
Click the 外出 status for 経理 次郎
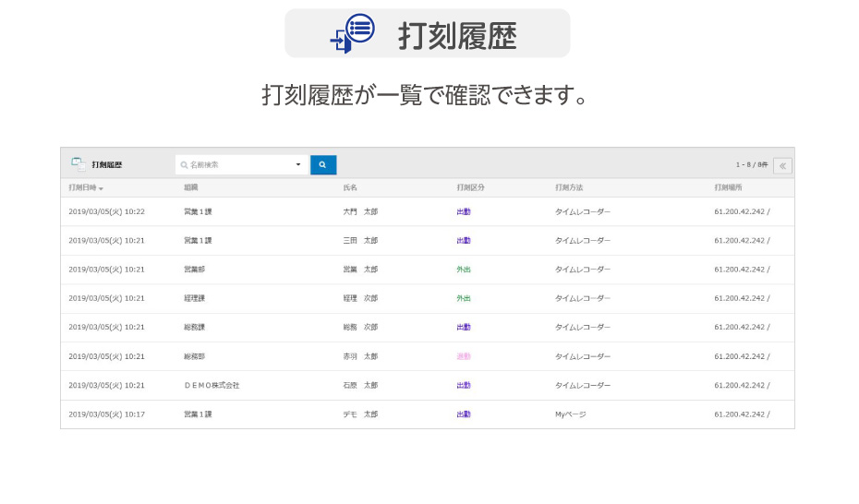pyautogui.click(x=464, y=298)
